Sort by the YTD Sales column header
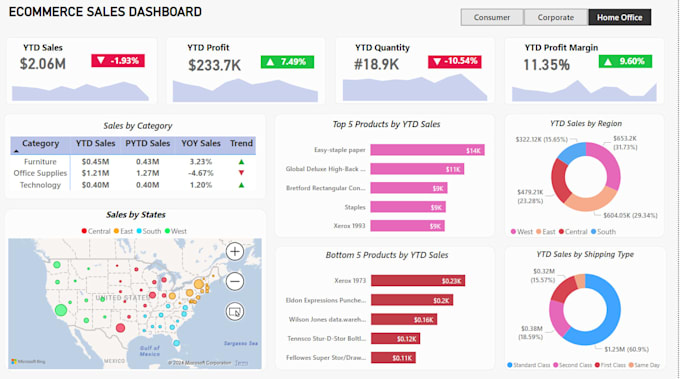680x379 pixels. pyautogui.click(x=95, y=143)
